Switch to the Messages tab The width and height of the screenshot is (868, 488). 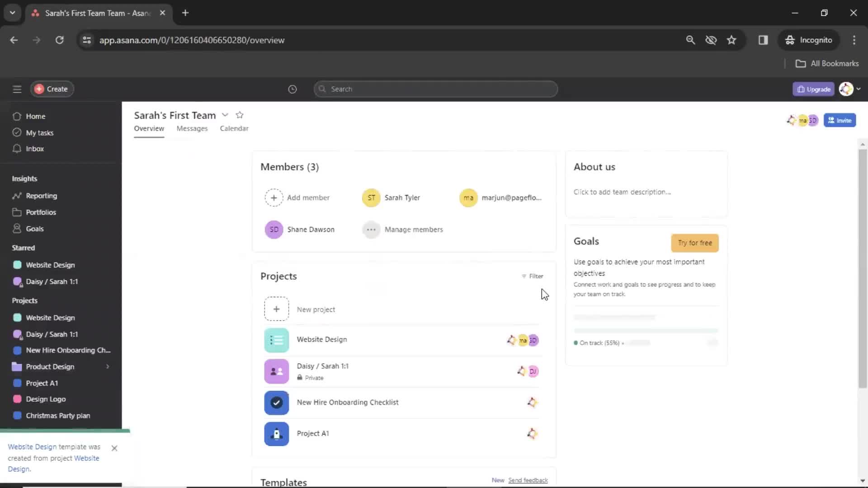click(x=192, y=128)
